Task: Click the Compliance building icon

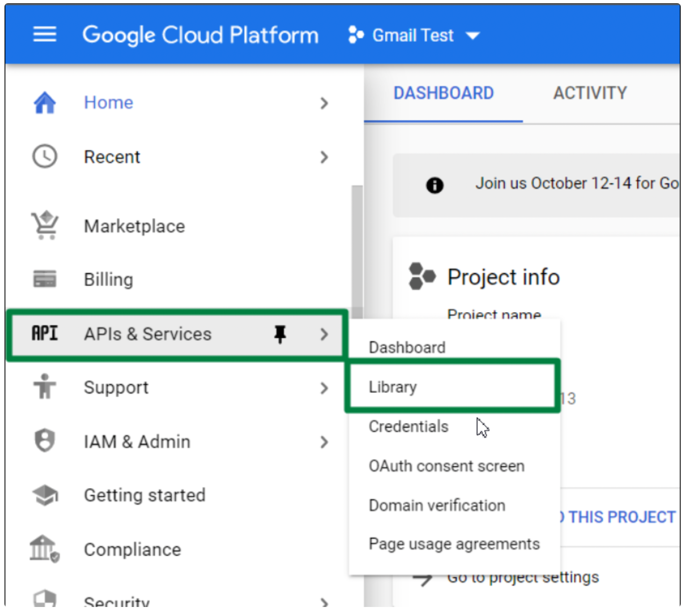Action: click(44, 549)
